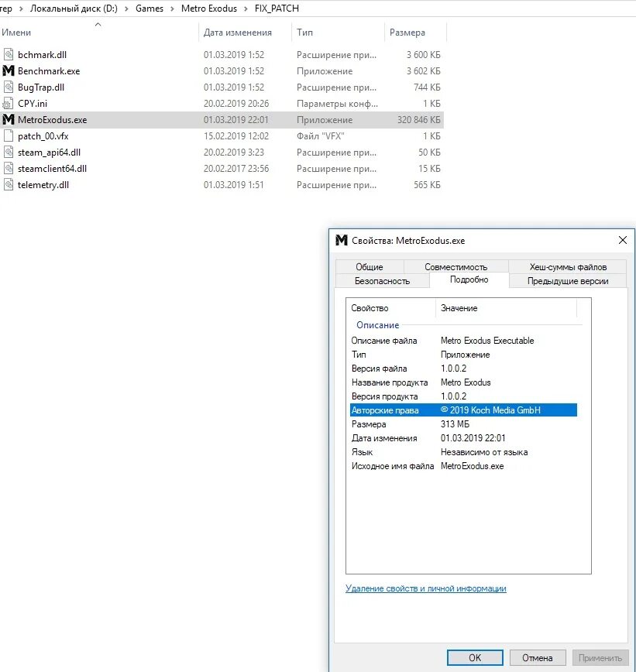Screen dimensions: 636x672
Task: Expand chevron before Локальный диск (D:) breadcrumb
Action: pyautogui.click(x=21, y=9)
